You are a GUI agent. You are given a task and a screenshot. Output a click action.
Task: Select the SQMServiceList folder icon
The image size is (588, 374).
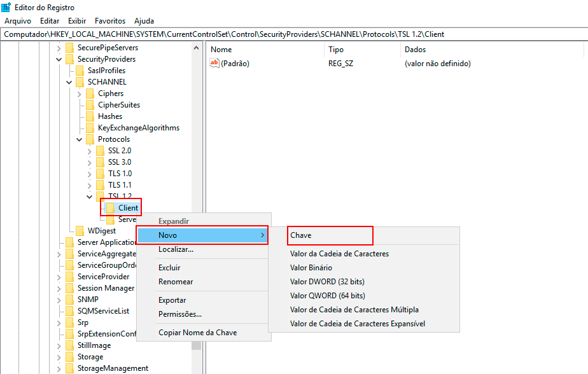click(70, 311)
